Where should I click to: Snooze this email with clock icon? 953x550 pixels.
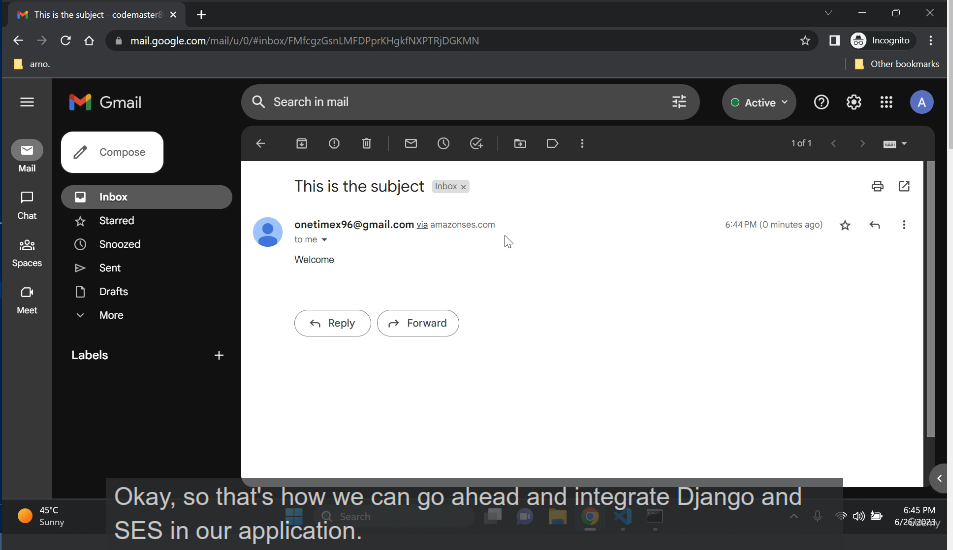click(x=444, y=143)
